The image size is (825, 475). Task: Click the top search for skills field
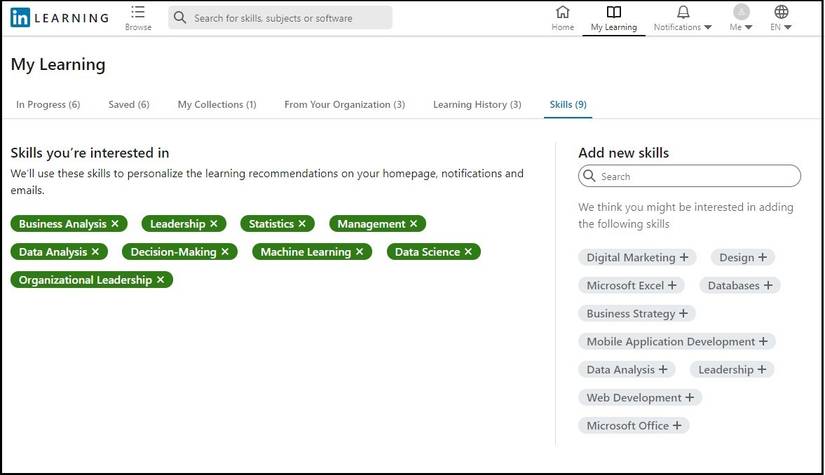click(x=280, y=17)
